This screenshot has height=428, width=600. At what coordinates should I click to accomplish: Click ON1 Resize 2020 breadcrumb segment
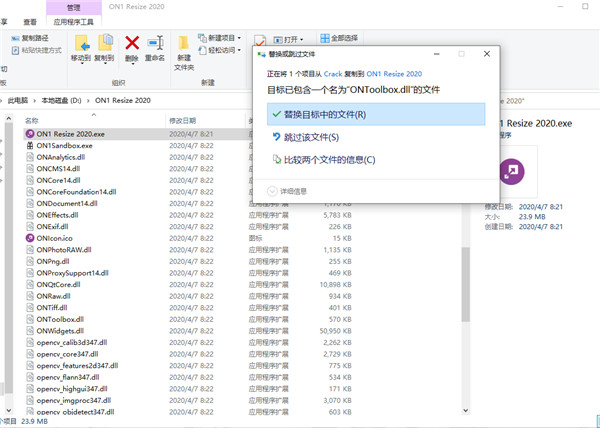pyautogui.click(x=123, y=101)
